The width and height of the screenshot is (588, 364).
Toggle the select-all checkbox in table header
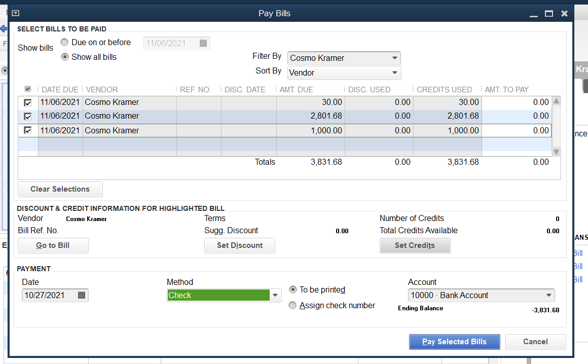point(28,89)
